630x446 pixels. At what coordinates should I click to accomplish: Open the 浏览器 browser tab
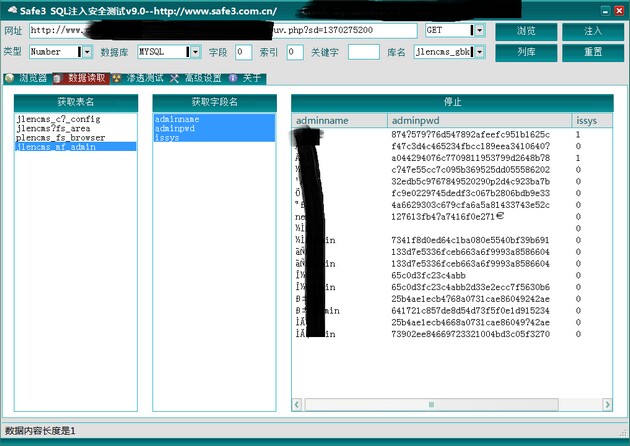click(26, 77)
